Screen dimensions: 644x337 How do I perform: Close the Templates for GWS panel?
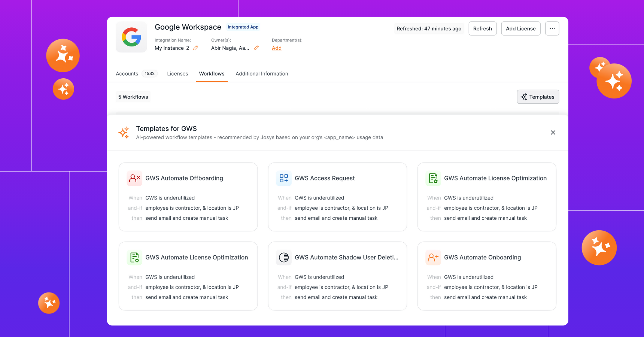tap(553, 133)
